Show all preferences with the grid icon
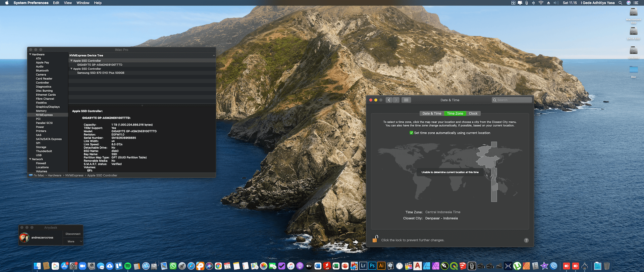 406,100
